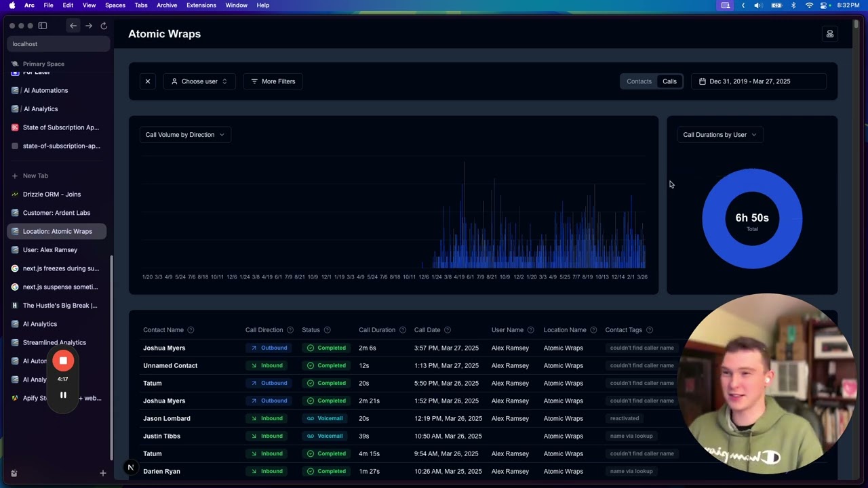Screen dimensions: 868x488
Task: Click the help icon beside Call Direction
Action: point(290,330)
